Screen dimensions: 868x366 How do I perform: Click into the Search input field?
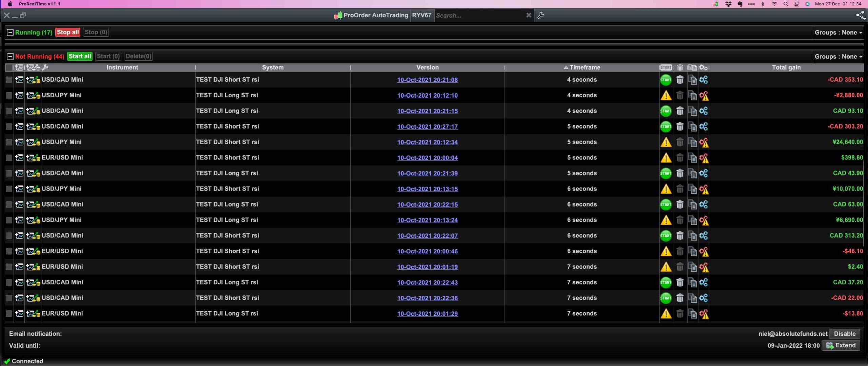tap(480, 16)
